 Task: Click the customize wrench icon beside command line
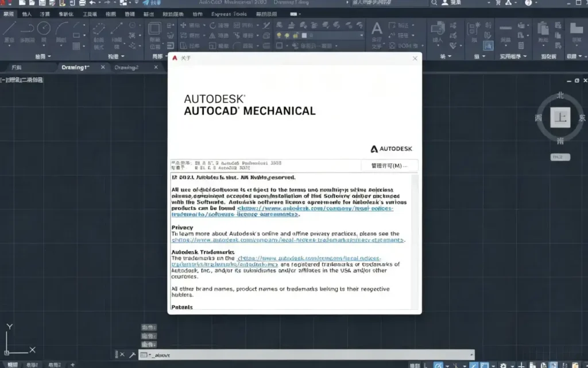click(x=132, y=355)
